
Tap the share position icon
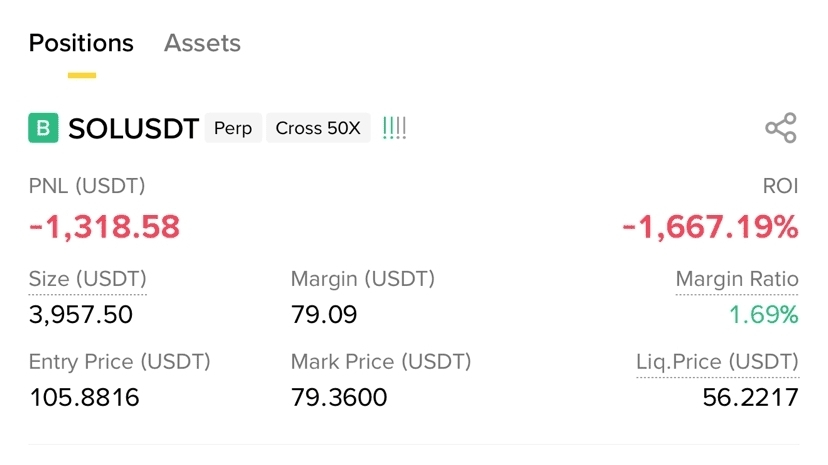click(x=780, y=128)
